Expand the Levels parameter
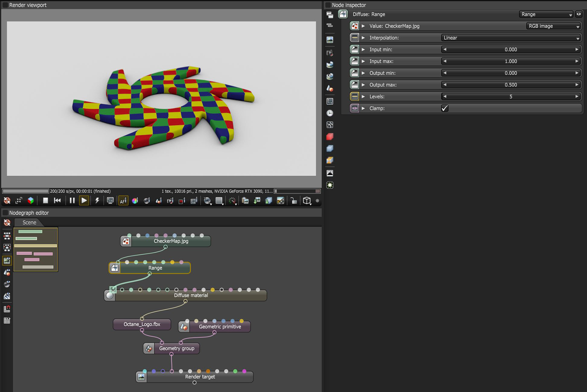 (363, 96)
